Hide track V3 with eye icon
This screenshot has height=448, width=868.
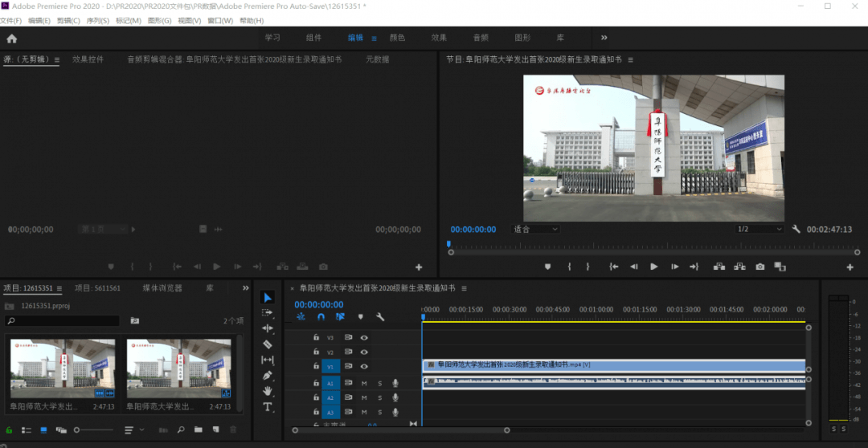point(364,337)
